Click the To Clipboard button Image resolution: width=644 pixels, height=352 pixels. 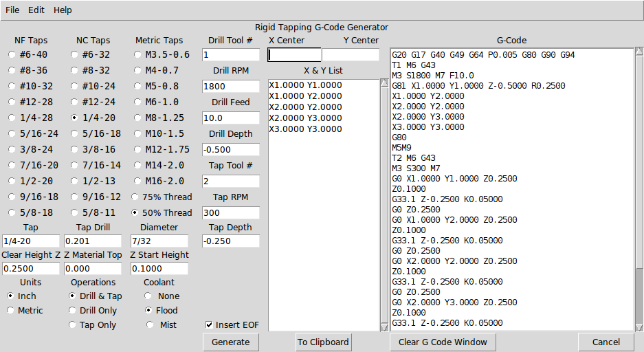pyautogui.click(x=323, y=342)
